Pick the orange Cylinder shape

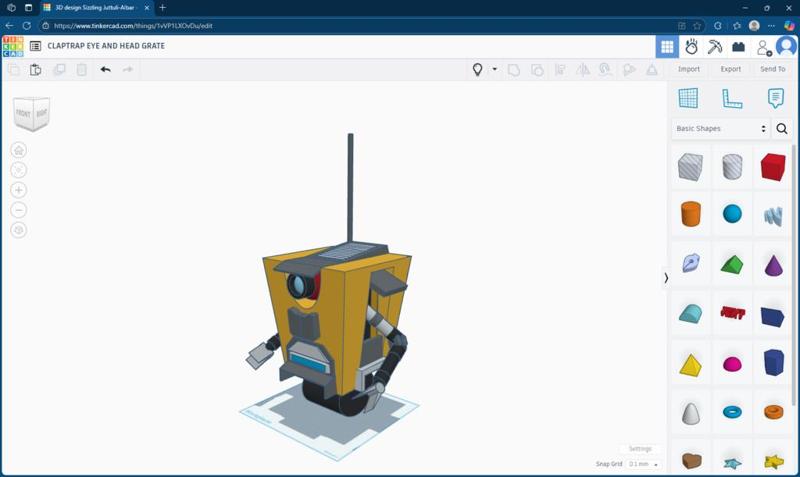tap(690, 214)
